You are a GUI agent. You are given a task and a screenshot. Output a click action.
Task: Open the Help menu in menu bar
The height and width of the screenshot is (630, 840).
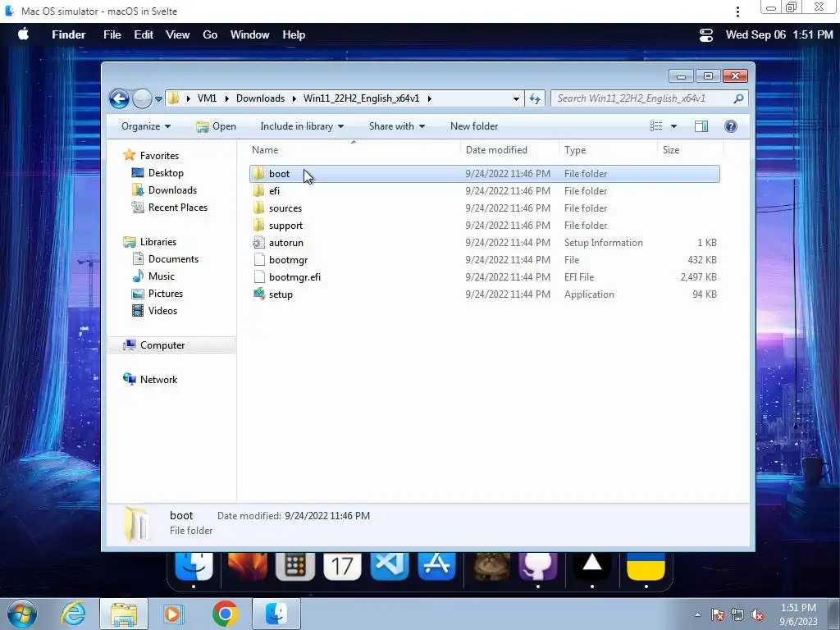pyautogui.click(x=294, y=34)
